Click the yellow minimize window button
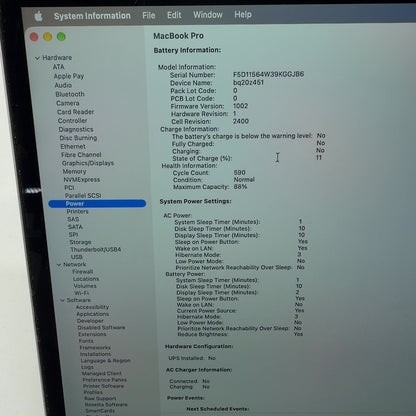 (x=48, y=37)
